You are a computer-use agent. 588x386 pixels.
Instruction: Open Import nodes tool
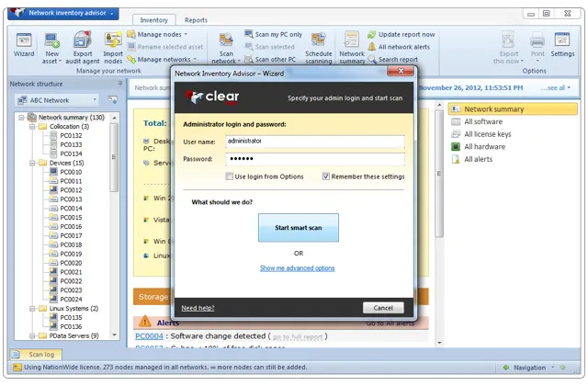113,48
